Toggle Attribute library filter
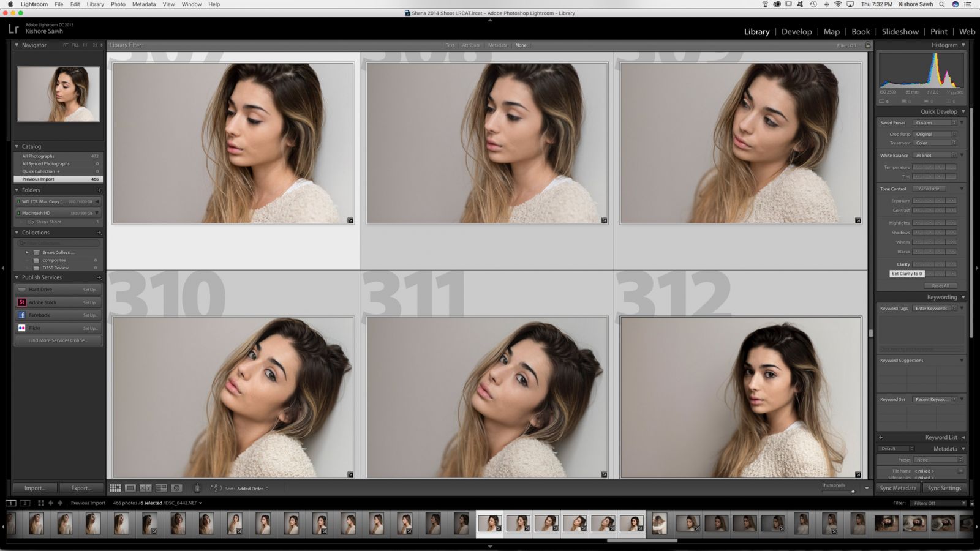This screenshot has height=551, width=980. click(471, 45)
